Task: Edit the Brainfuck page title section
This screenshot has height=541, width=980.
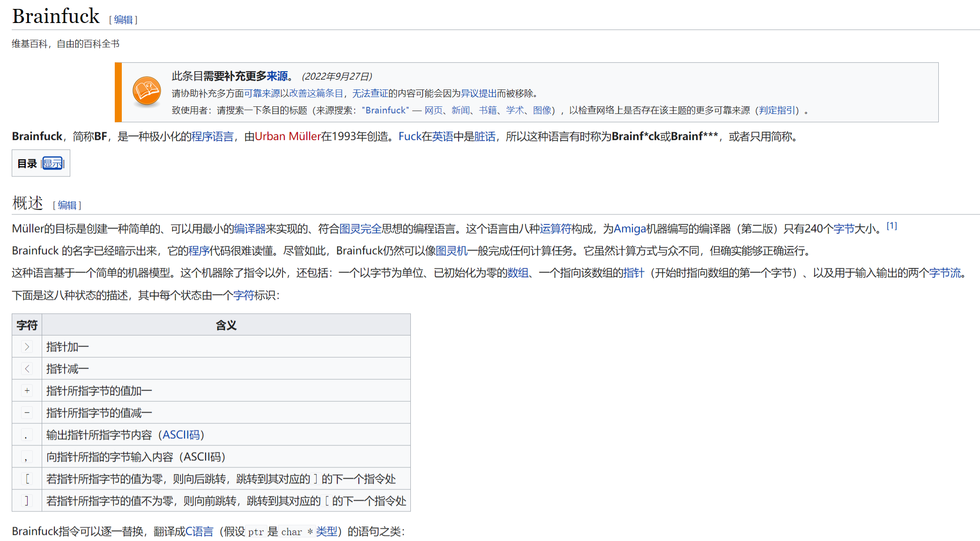Action: click(123, 20)
